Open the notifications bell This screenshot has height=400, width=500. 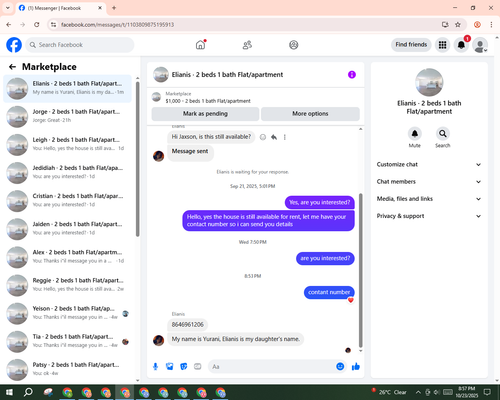coord(461,45)
